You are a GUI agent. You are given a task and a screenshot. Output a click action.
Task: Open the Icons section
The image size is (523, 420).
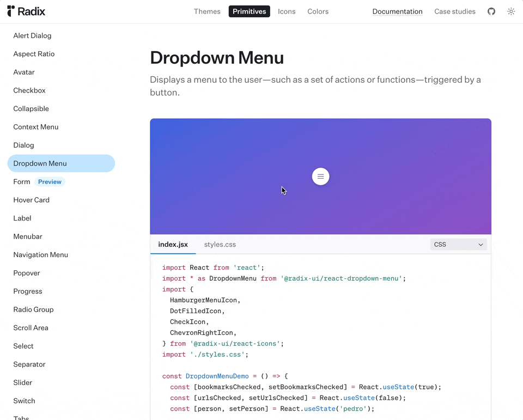[287, 11]
